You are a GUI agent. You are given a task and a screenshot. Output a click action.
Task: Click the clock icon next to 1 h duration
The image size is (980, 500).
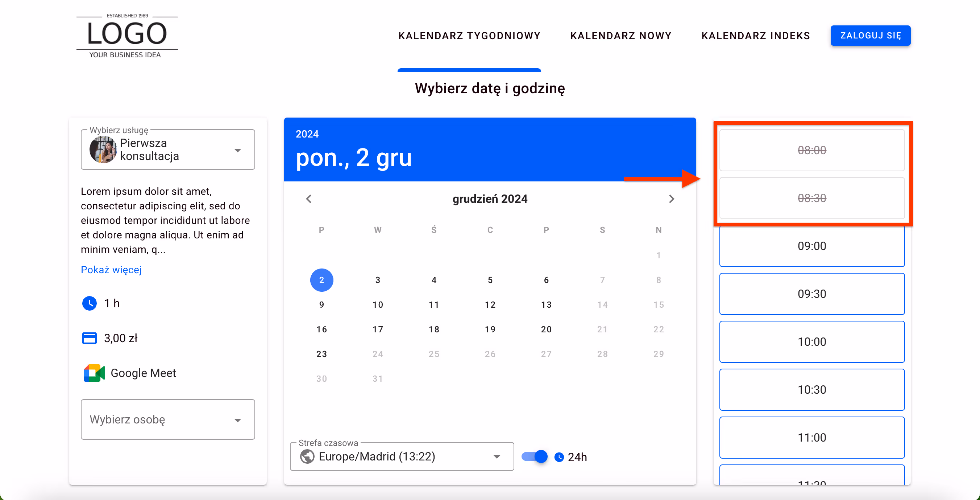coord(90,303)
